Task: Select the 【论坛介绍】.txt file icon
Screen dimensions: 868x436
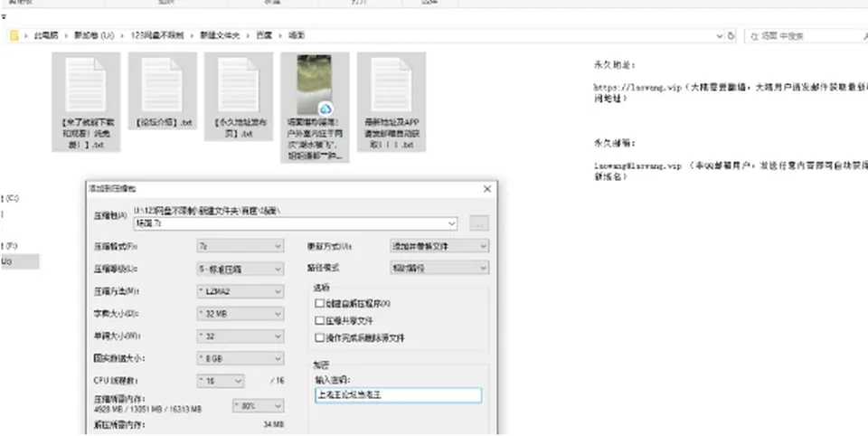Action: pos(162,85)
